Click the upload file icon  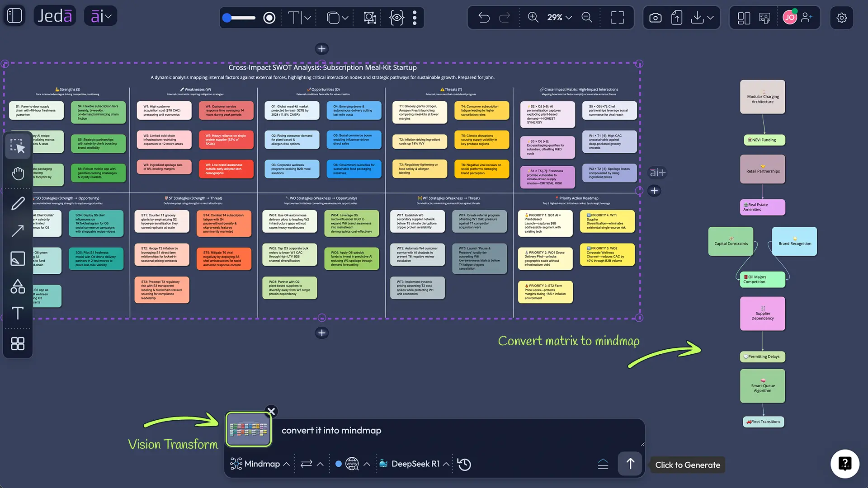[676, 18]
